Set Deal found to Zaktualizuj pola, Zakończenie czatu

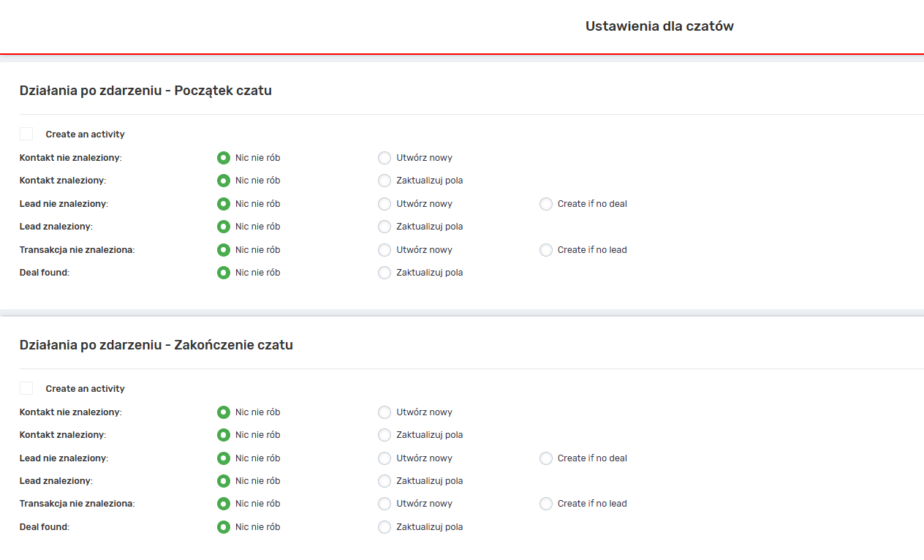385,527
